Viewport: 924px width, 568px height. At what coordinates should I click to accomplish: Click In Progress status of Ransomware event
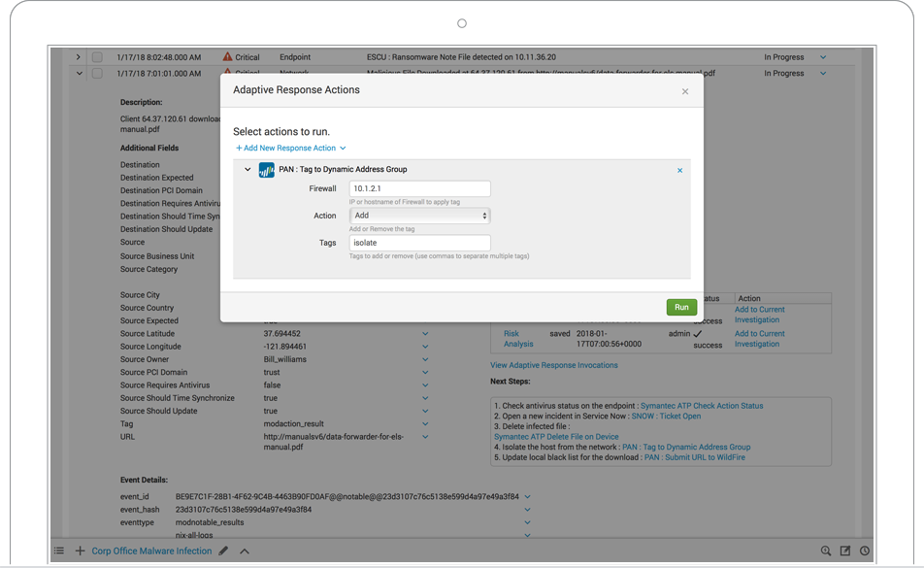pyautogui.click(x=784, y=57)
